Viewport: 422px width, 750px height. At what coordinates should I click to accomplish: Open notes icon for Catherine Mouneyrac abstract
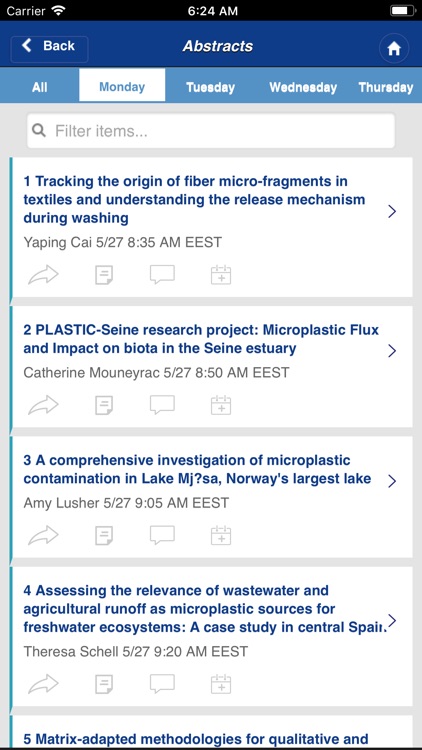click(104, 405)
